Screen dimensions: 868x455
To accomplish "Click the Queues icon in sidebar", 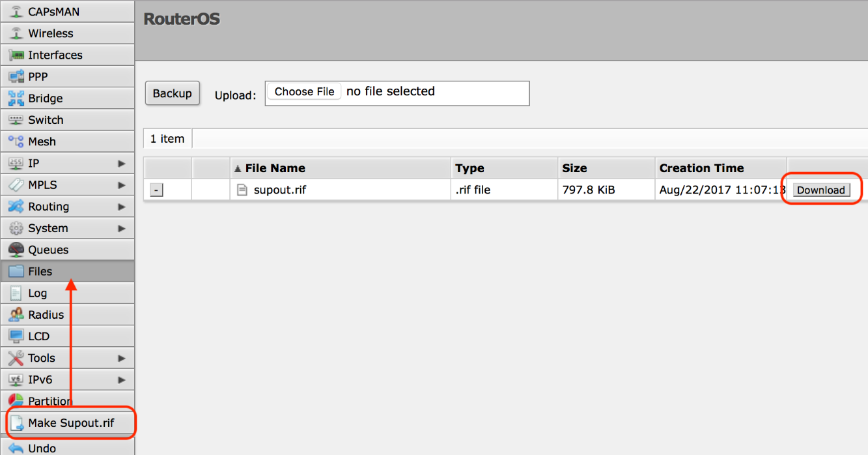I will click(x=16, y=250).
